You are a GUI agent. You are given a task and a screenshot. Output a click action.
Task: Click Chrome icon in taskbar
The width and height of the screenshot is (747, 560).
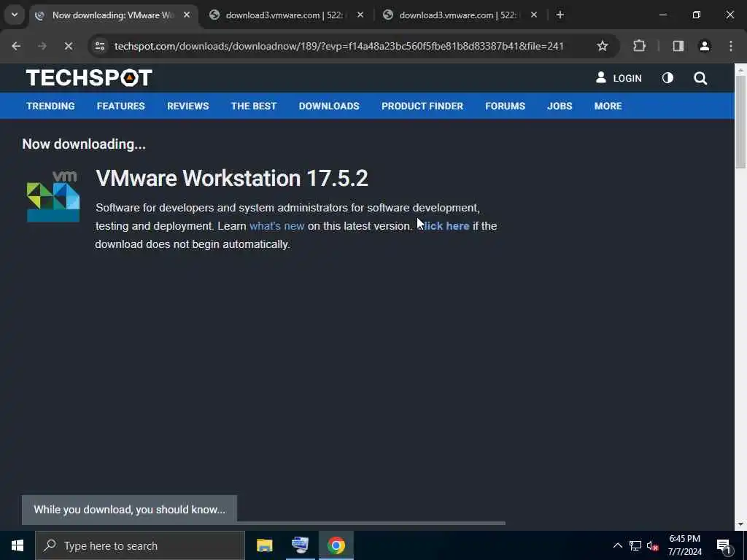coord(336,545)
